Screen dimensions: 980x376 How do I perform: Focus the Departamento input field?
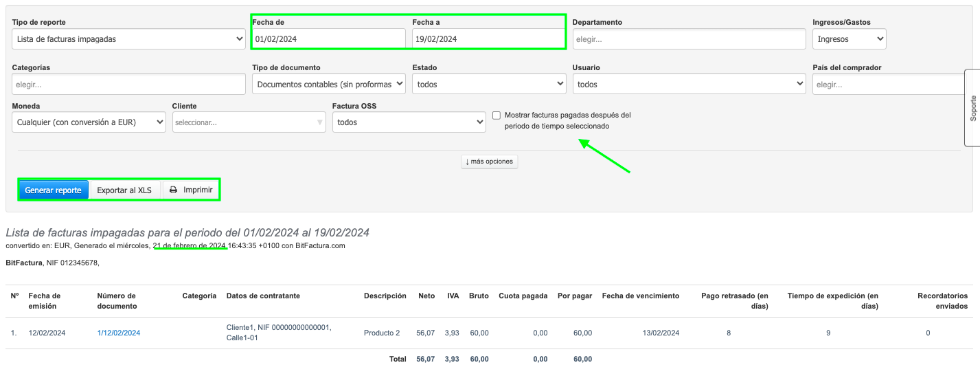tap(689, 39)
